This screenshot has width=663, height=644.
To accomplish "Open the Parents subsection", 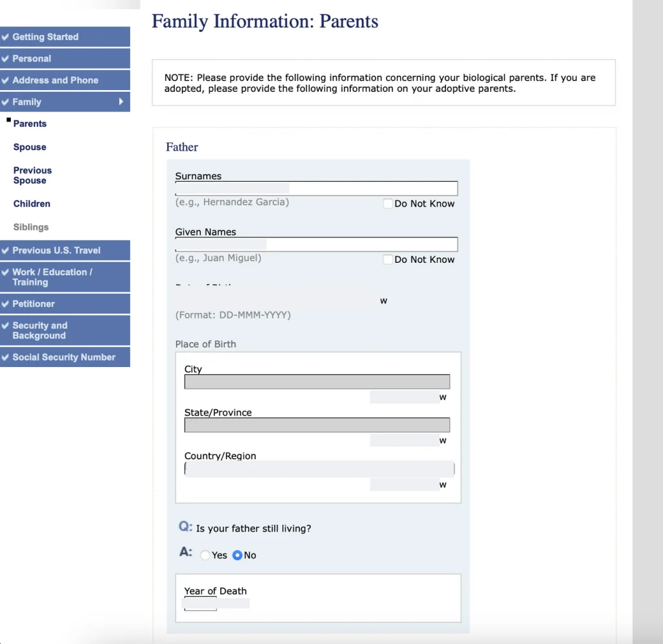I will pyautogui.click(x=30, y=124).
